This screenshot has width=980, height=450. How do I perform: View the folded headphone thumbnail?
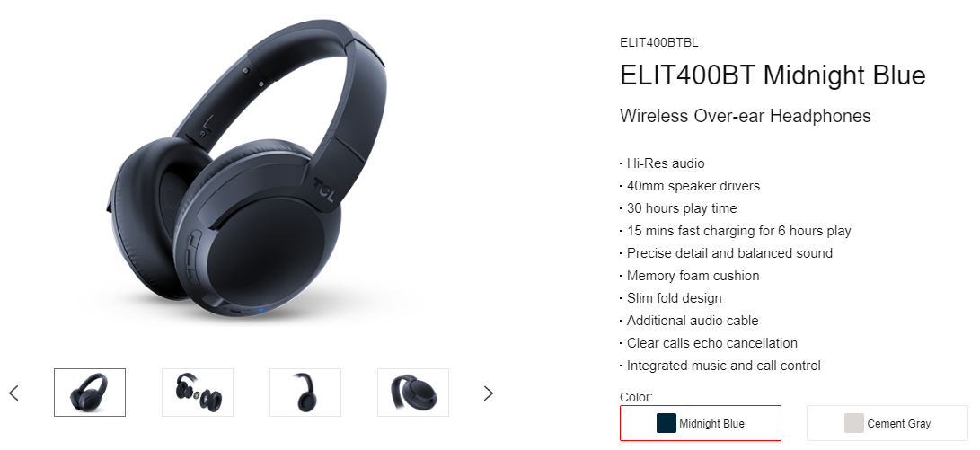413,393
